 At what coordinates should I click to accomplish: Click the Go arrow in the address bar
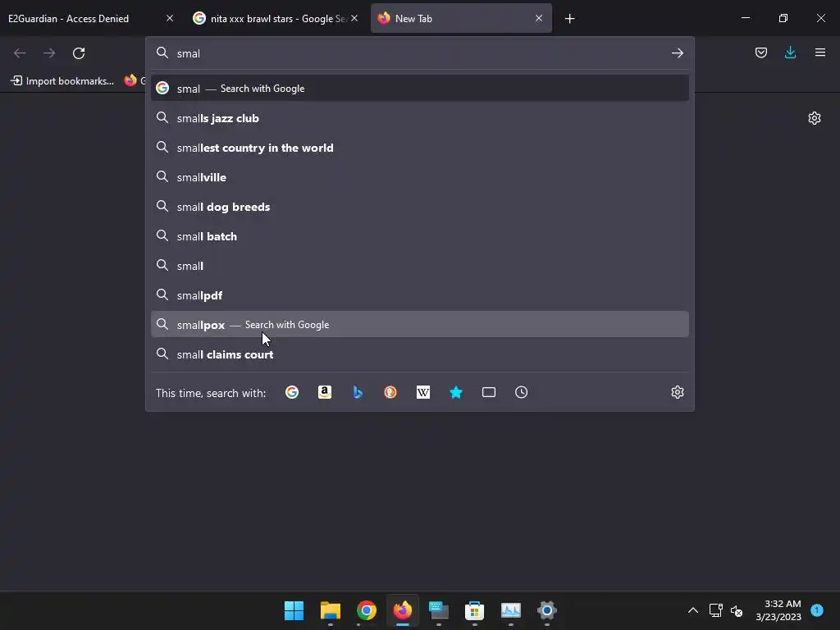click(677, 53)
